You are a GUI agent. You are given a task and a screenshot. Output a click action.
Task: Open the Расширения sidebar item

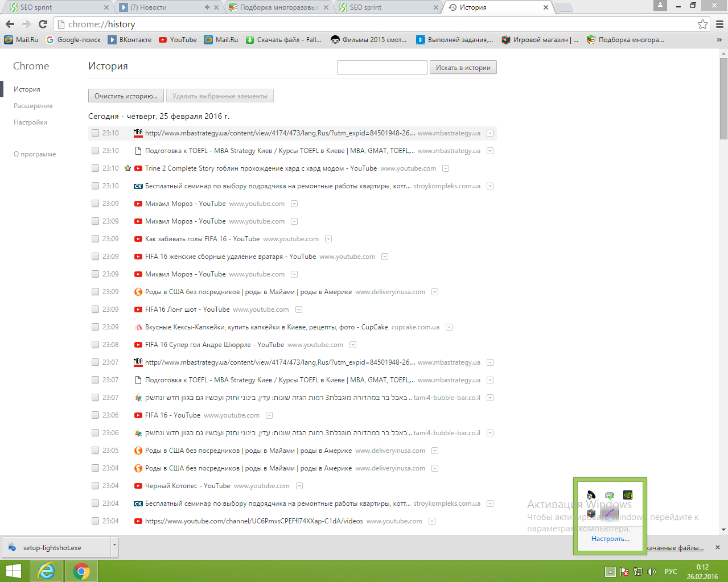(33, 106)
